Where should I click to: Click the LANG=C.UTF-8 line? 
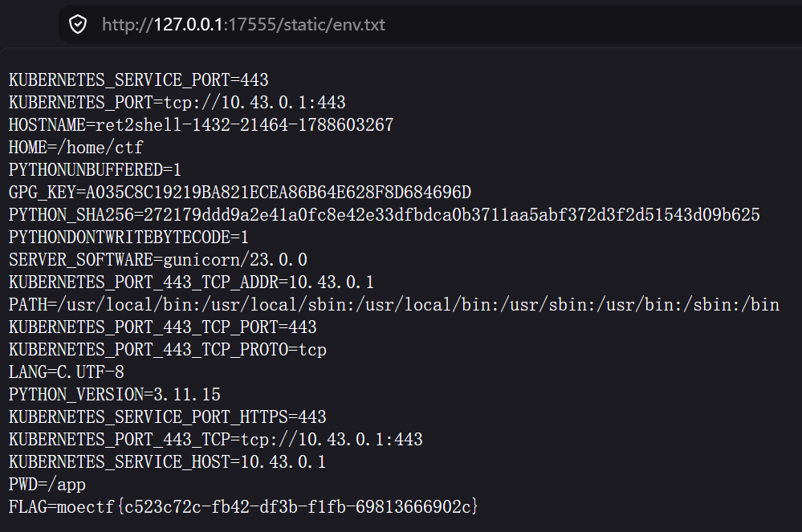point(67,372)
